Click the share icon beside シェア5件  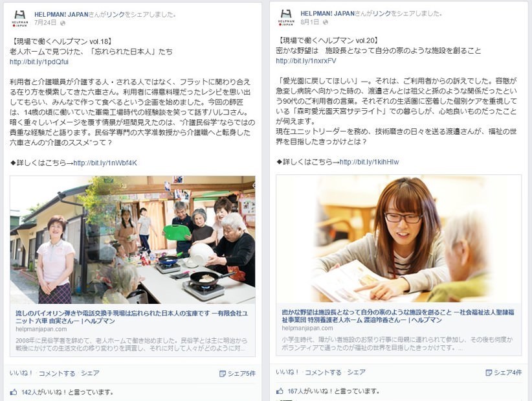tap(222, 374)
